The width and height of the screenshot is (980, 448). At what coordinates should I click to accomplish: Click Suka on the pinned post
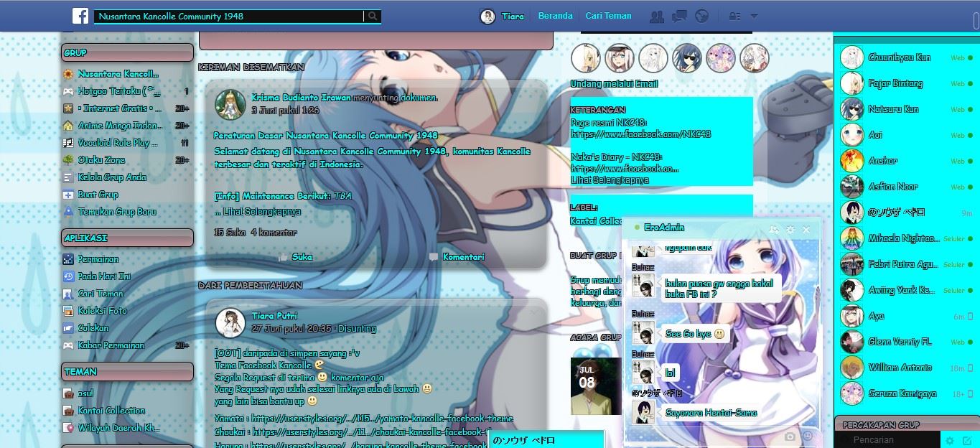click(x=295, y=257)
